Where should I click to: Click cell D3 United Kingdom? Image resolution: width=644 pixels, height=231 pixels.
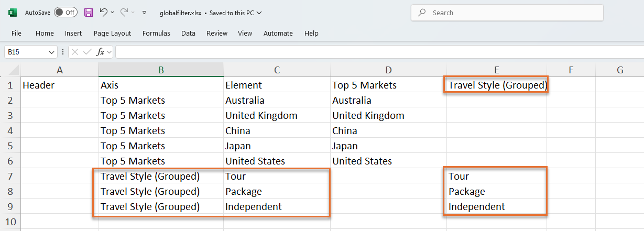pyautogui.click(x=388, y=115)
